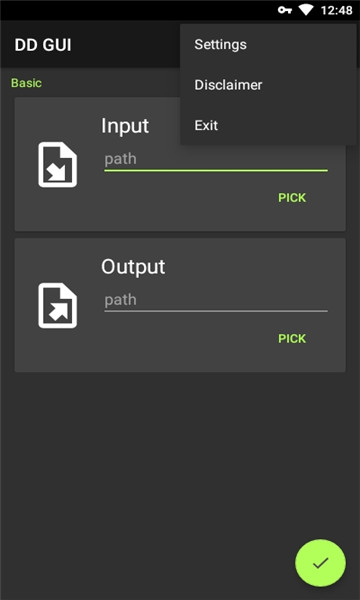Tap the Output card heading
Screen dimensions: 360x600
point(133,267)
